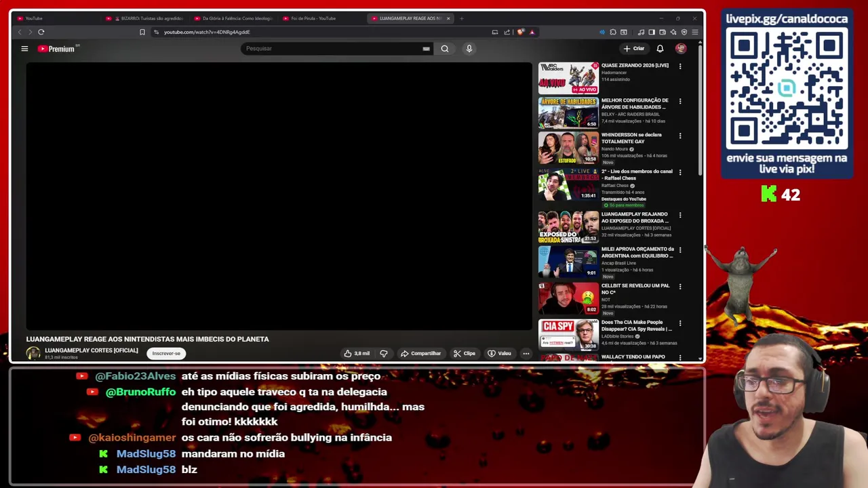Screen dimensions: 868x488
Task: Click the browser address bar URL
Action: click(207, 32)
